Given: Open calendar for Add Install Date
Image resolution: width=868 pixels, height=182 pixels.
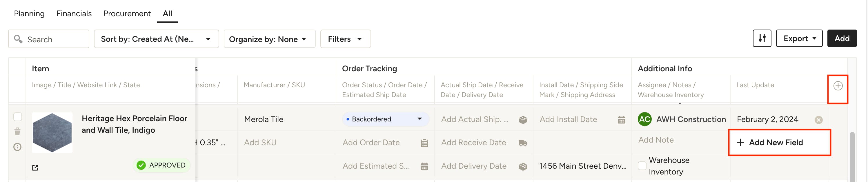Looking at the screenshot, I should coord(621,120).
